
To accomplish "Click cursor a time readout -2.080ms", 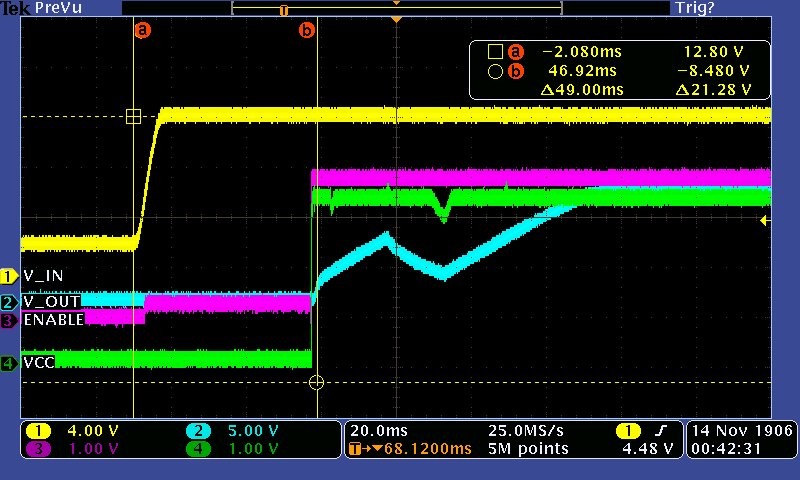I will [x=582, y=52].
